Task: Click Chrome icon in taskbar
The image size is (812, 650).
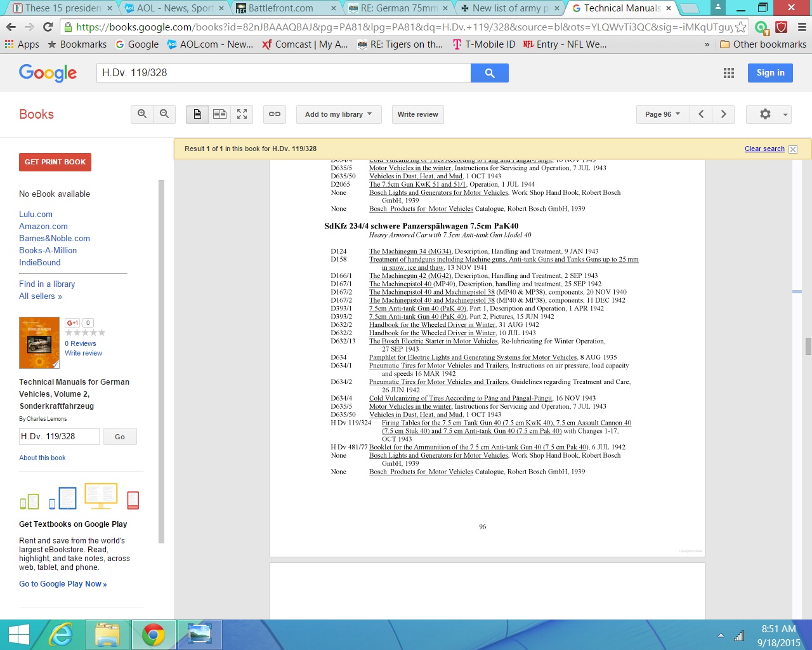Action: pyautogui.click(x=153, y=635)
